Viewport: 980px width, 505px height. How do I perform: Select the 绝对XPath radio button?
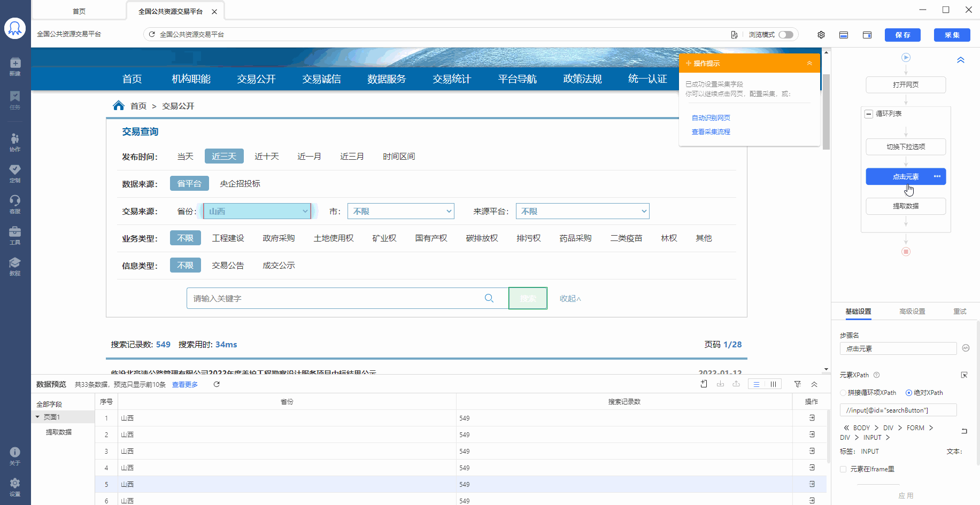(909, 393)
